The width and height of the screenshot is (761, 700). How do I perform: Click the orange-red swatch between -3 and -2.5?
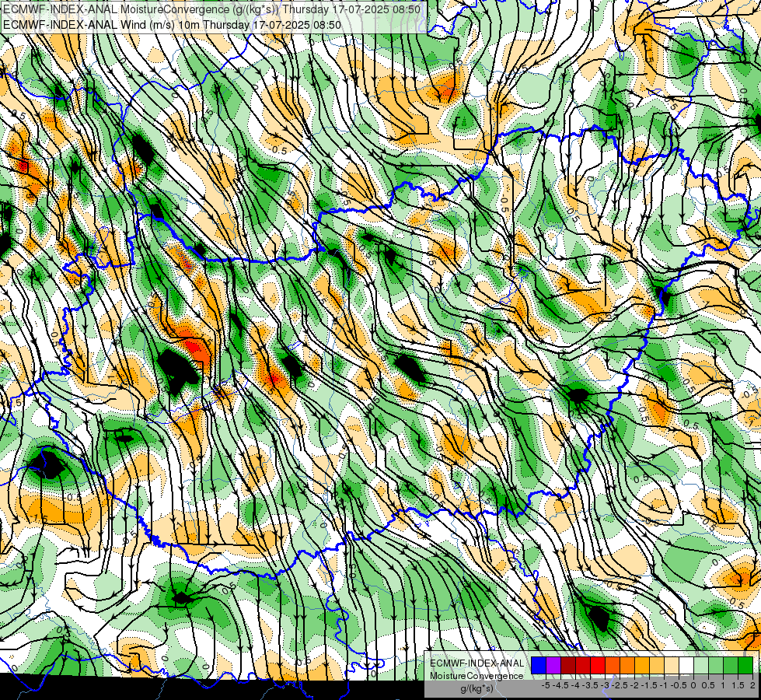tap(613, 666)
